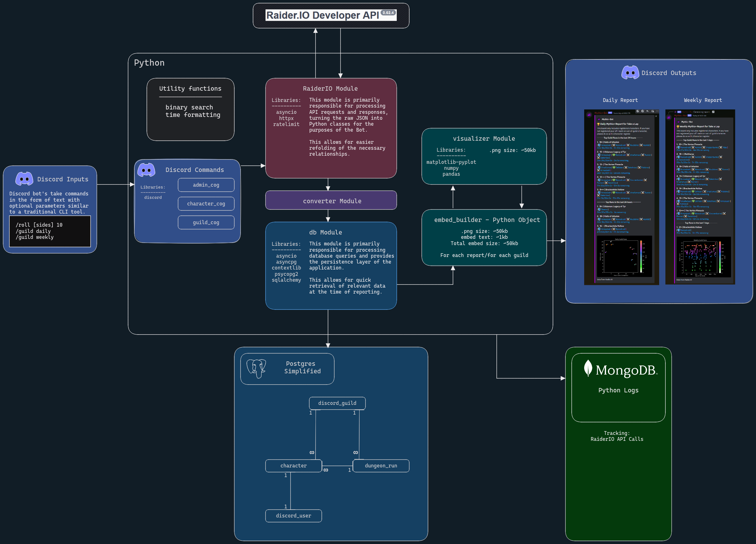The height and width of the screenshot is (544, 756).
Task: Click ratelimit in RaiderIO Module libraries
Action: pyautogui.click(x=286, y=124)
